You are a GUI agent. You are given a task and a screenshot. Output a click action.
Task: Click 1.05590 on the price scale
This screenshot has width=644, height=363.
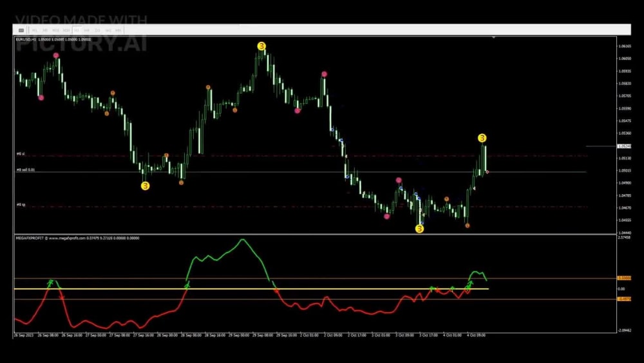(625, 108)
